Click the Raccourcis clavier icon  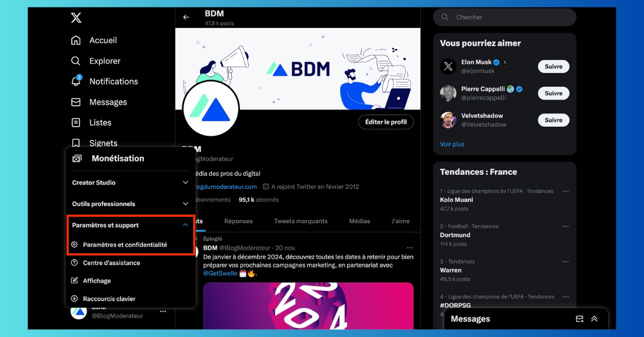[75, 298]
